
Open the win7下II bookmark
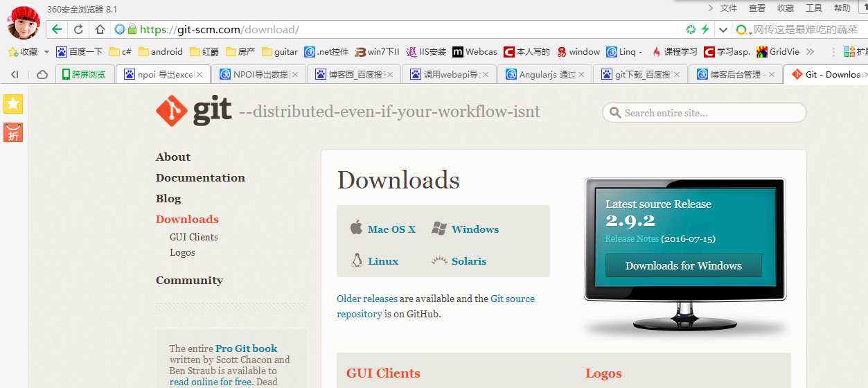point(378,51)
